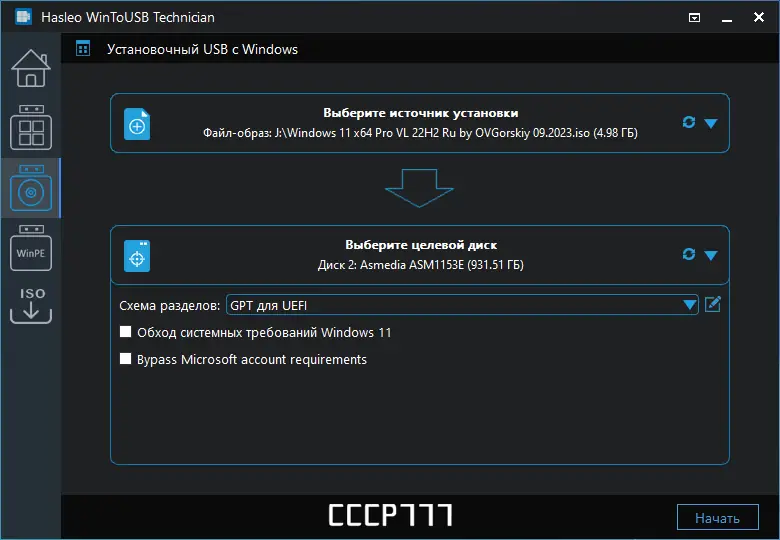Viewport: 780px width, 540px height.
Task: Click the Диск 2 Asmedia target disk text
Action: coord(420,265)
